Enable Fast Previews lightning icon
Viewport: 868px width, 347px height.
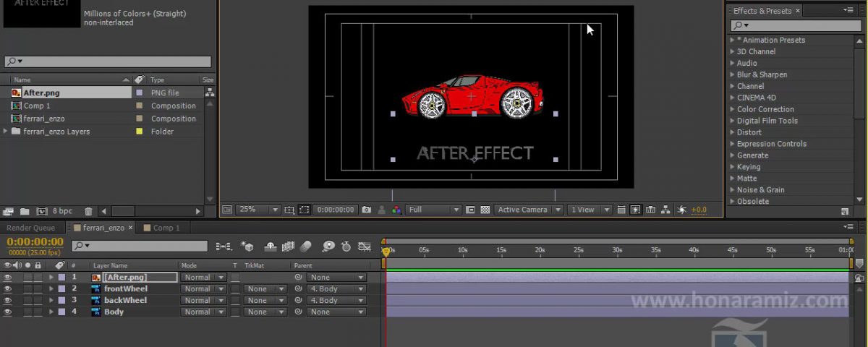[x=636, y=210]
